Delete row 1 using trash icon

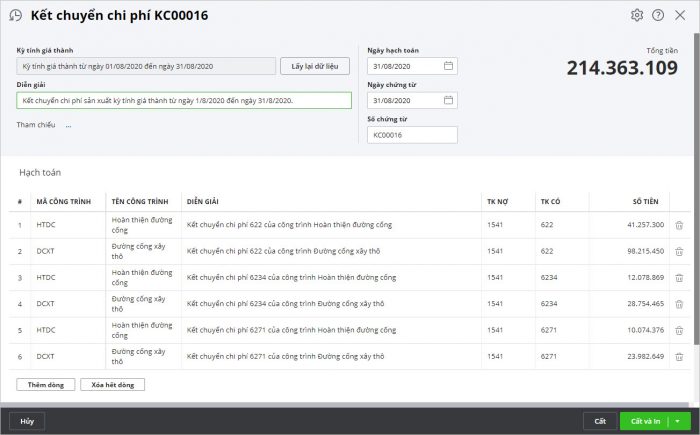pyautogui.click(x=679, y=226)
